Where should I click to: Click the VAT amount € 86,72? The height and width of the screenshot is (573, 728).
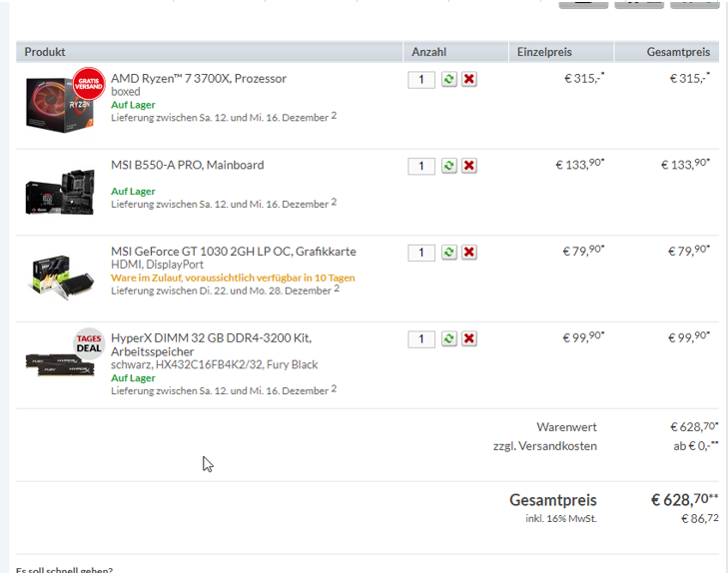click(700, 519)
